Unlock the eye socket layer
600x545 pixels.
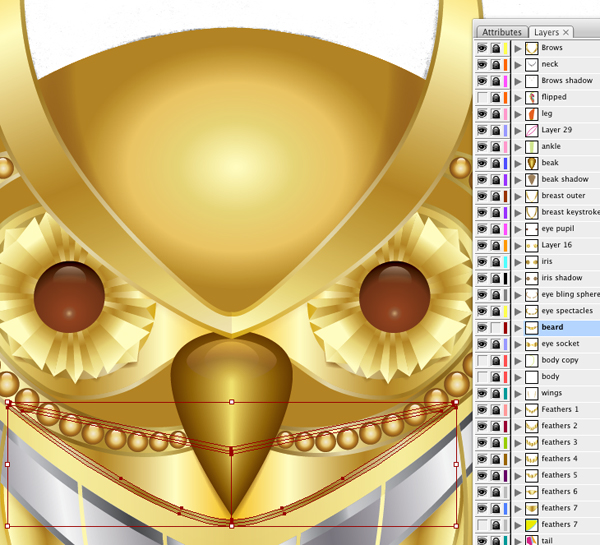(x=496, y=344)
